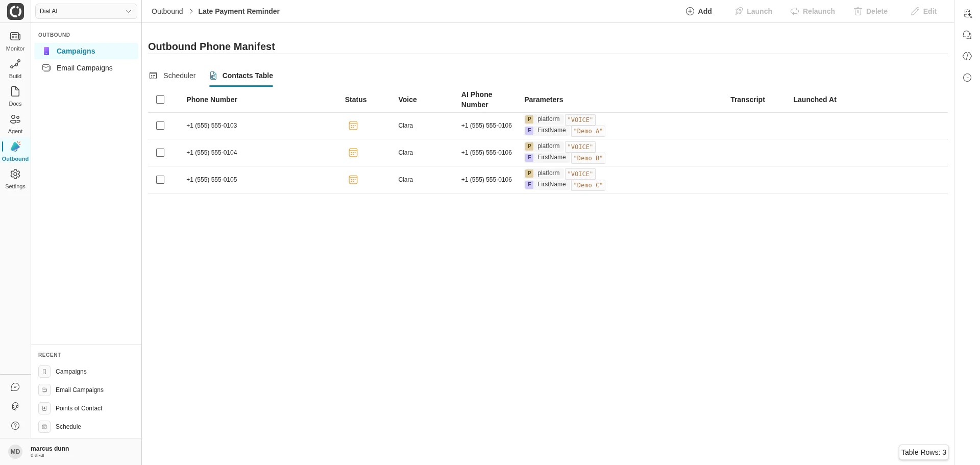Click the Add button

[x=699, y=11]
